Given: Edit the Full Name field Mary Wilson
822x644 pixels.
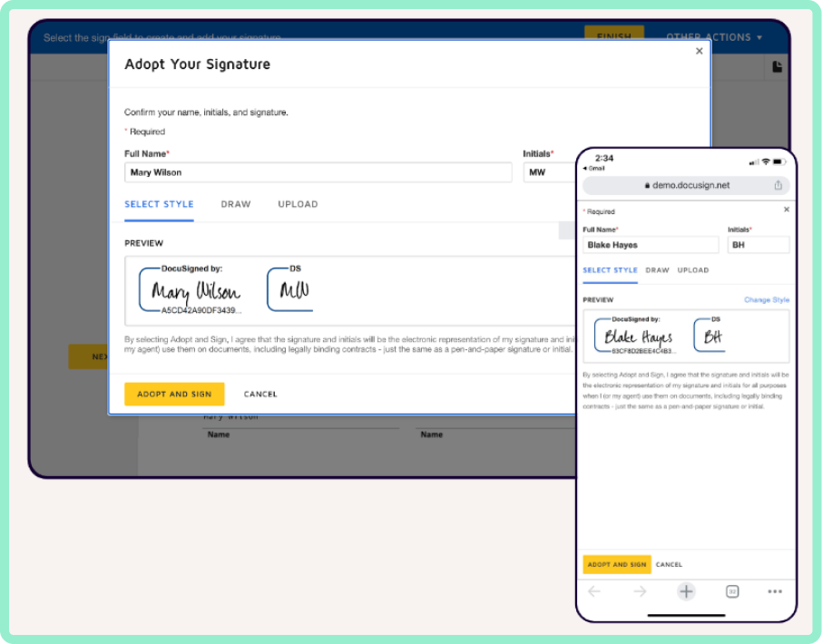Looking at the screenshot, I should tap(318, 172).
